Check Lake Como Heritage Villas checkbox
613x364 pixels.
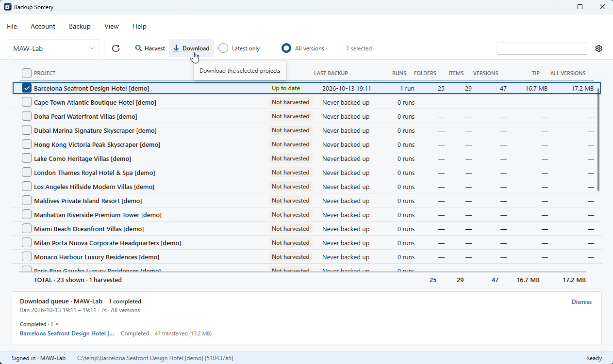27,158
